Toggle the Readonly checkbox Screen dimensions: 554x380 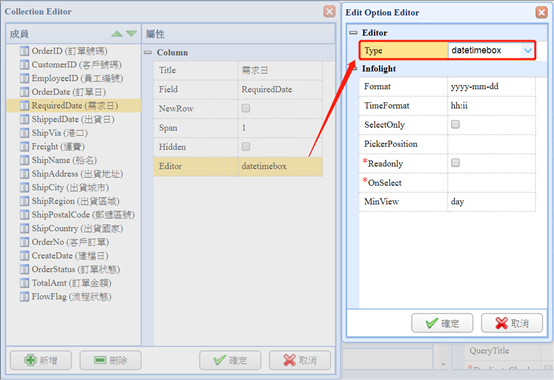455,163
